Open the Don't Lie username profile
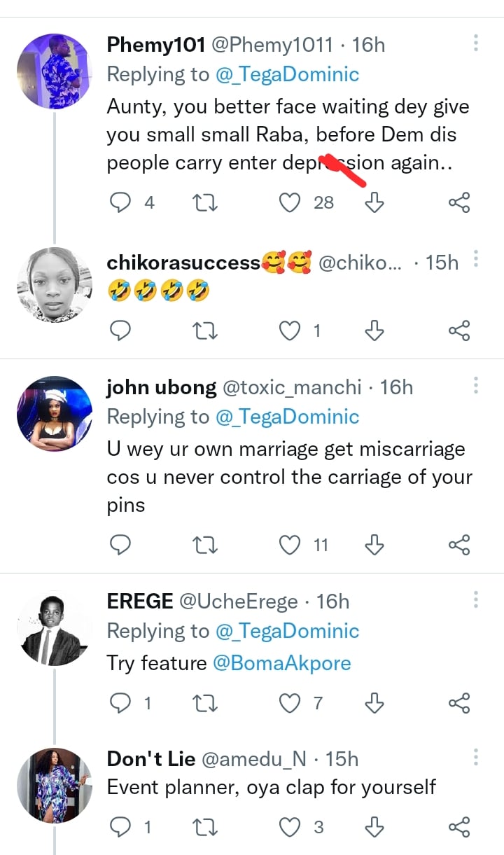 pyautogui.click(x=150, y=758)
